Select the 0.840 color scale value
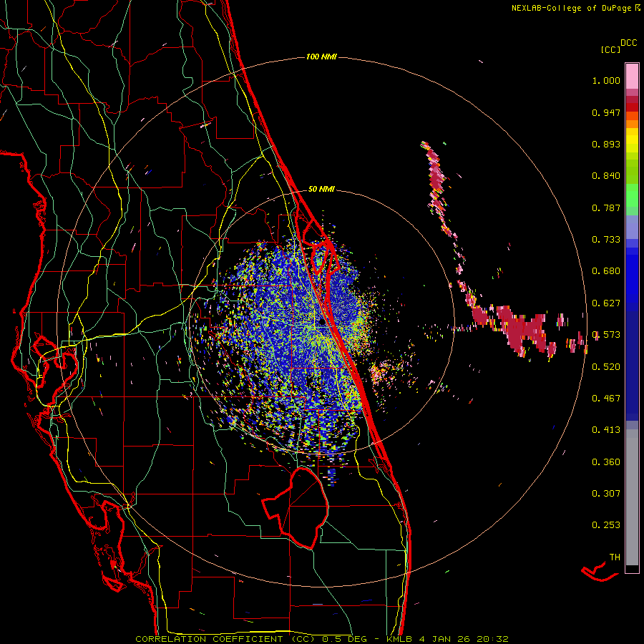The image size is (644, 644). [x=606, y=176]
